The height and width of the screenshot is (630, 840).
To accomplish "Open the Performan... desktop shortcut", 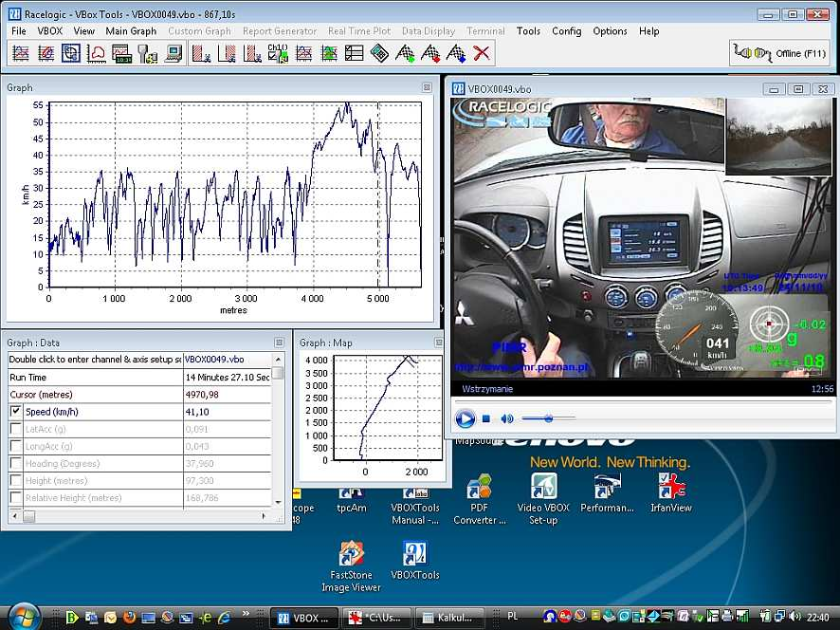I will point(607,493).
